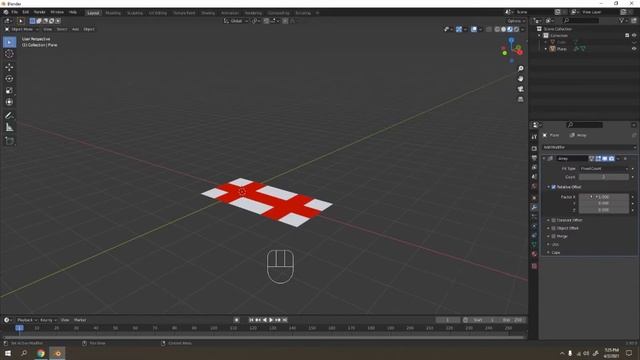Screen dimensions: 640x360
Task: Open the Tool properties tab
Action: (534, 137)
